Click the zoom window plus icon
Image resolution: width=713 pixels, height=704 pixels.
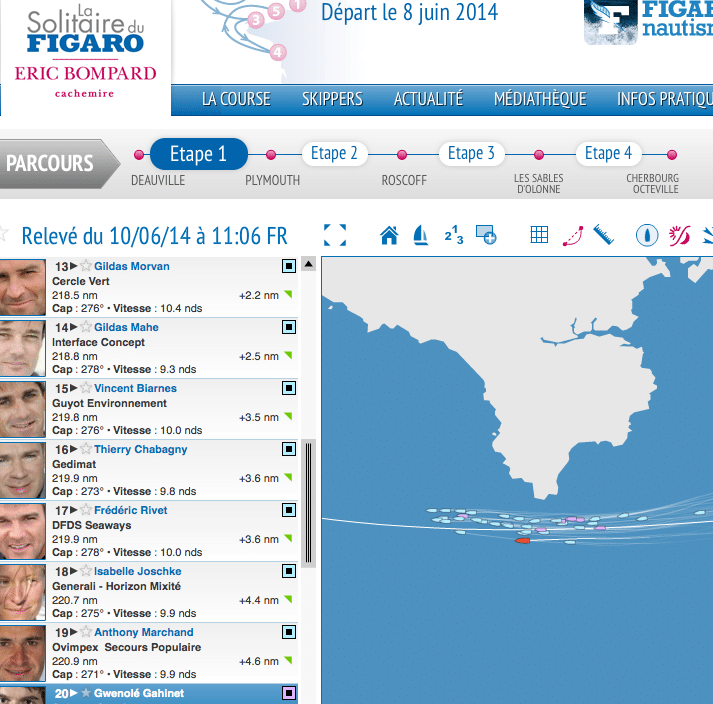click(x=486, y=235)
